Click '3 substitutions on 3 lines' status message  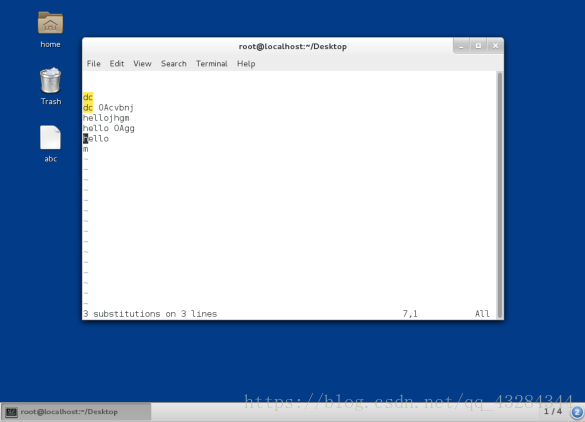150,314
